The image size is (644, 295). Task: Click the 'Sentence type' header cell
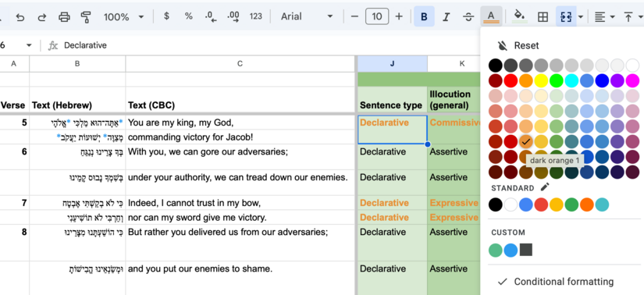pos(392,99)
